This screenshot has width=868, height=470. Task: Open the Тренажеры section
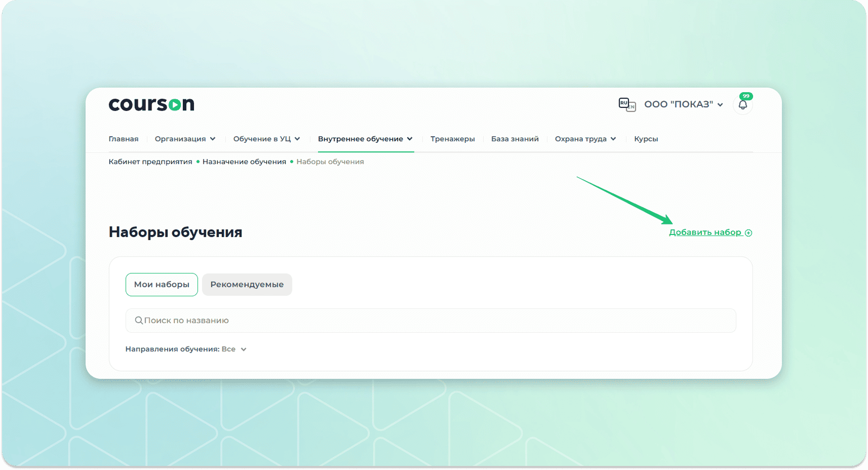(x=452, y=139)
